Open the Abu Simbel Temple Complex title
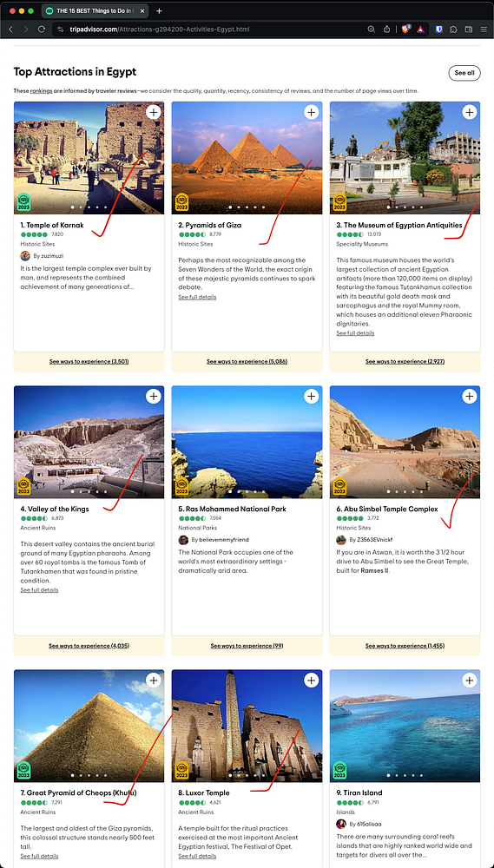The image size is (494, 868). click(387, 509)
